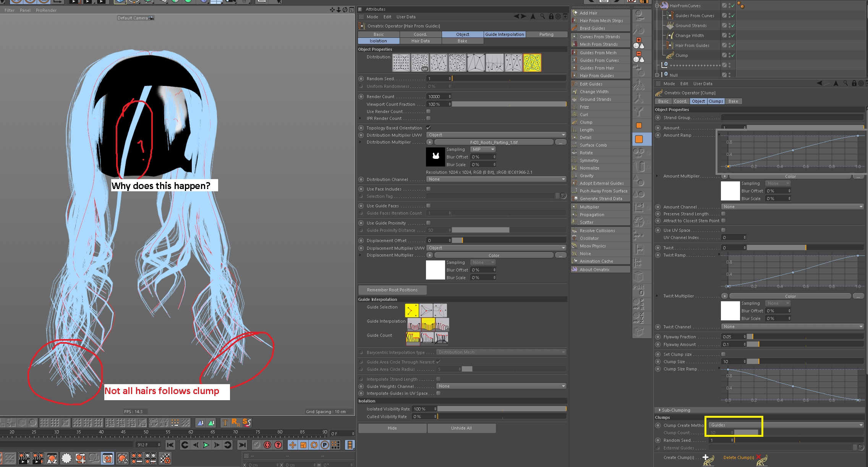
Task: Toggle Preserve Strand Length checkbox
Action: pyautogui.click(x=724, y=213)
